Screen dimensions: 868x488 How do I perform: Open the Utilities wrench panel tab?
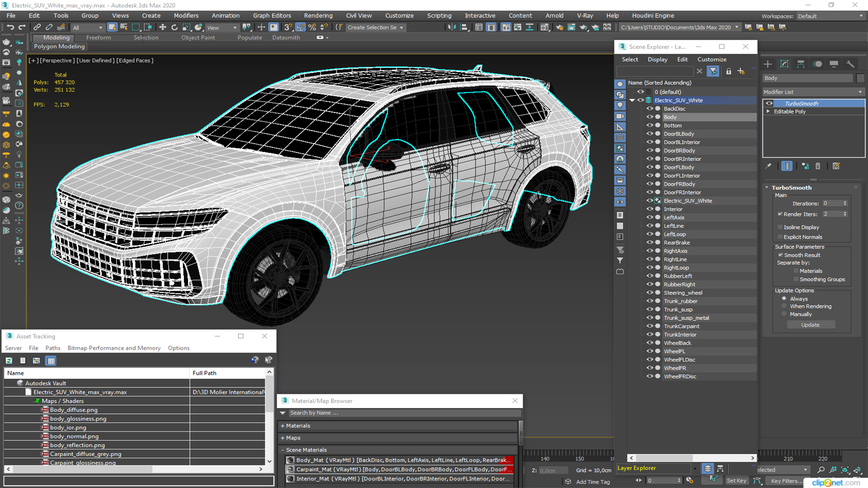[850, 64]
